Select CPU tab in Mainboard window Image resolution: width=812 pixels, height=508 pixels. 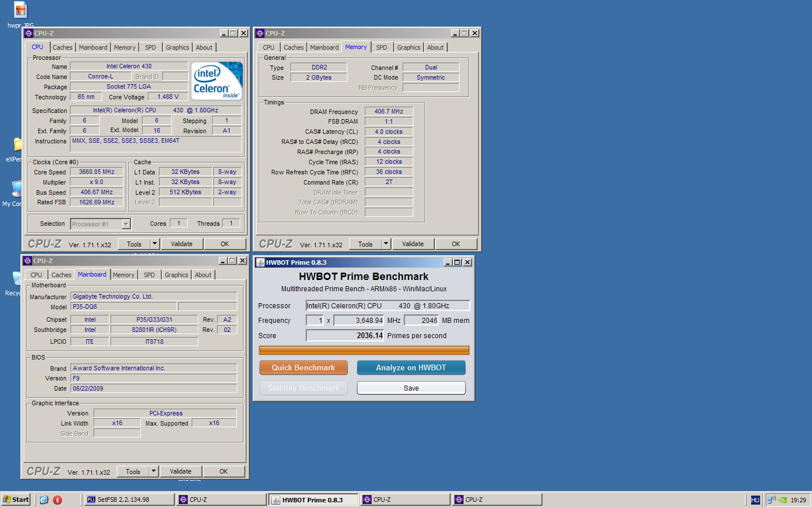pyautogui.click(x=37, y=275)
